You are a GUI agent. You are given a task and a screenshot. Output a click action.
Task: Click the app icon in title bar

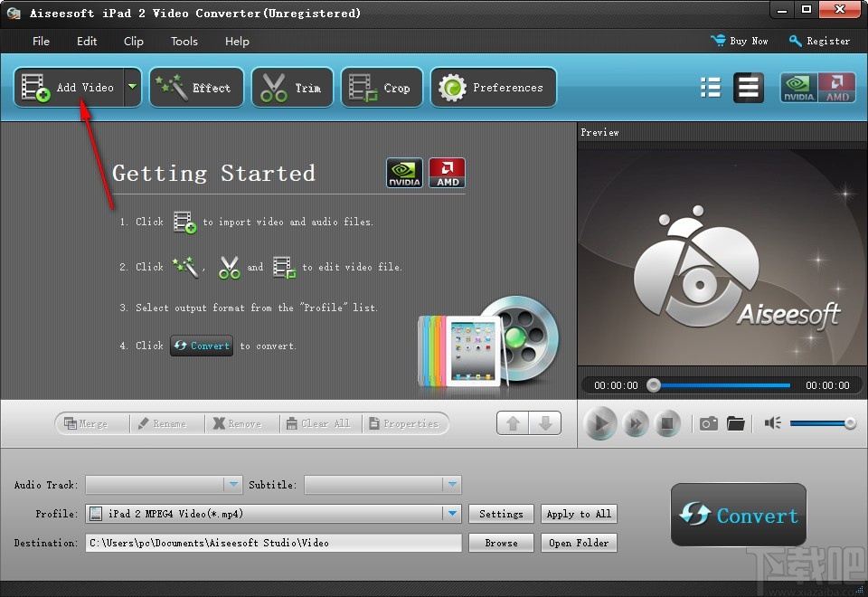14,14
